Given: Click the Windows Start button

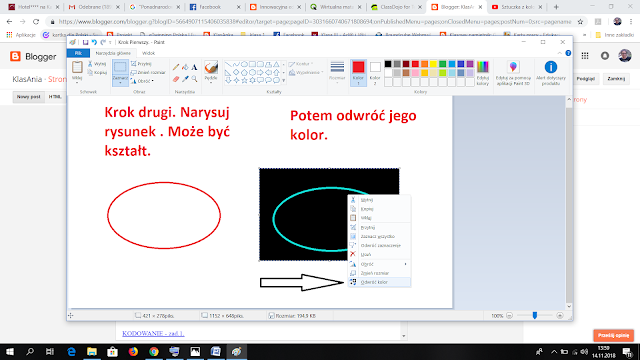Looking at the screenshot, I should click(9, 351).
